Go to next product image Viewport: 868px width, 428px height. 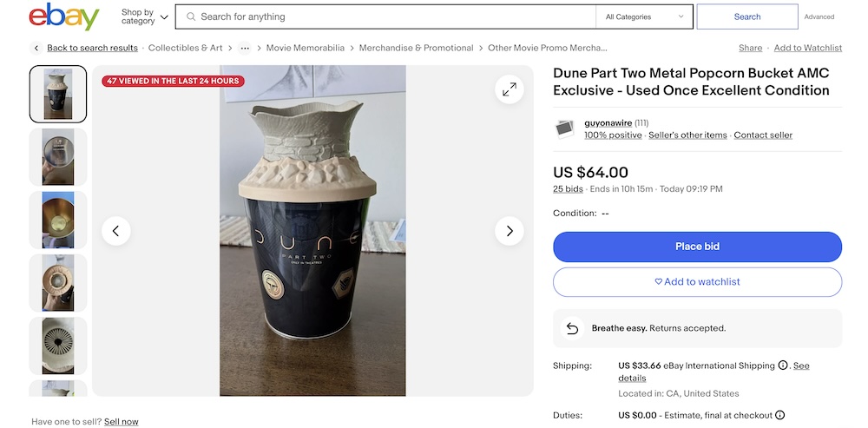509,231
